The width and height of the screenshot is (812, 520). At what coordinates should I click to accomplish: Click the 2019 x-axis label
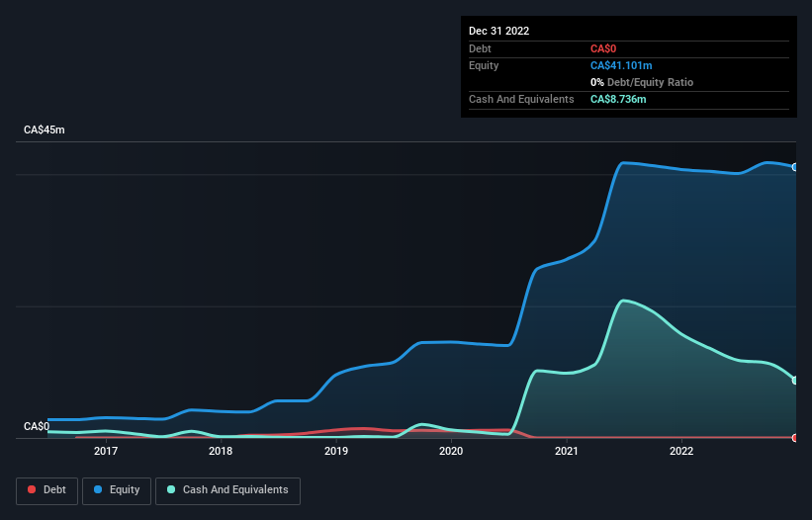point(336,451)
